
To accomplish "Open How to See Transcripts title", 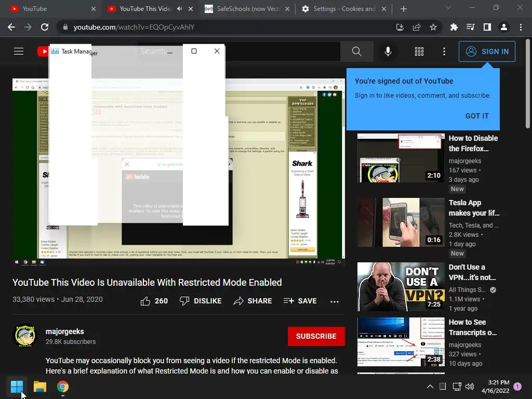I will tap(473, 327).
